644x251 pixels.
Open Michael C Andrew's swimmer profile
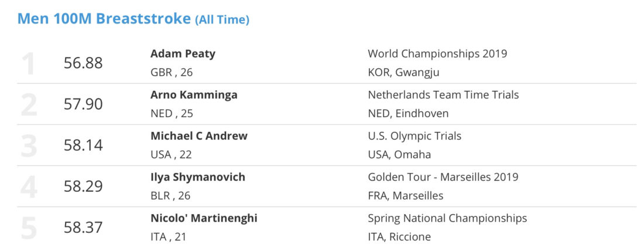point(199,136)
